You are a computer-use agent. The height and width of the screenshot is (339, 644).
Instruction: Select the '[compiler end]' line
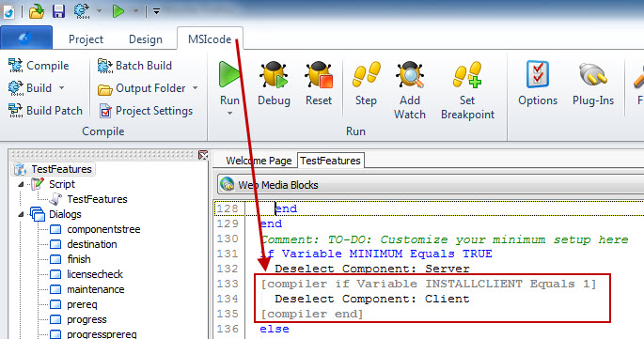click(x=312, y=314)
